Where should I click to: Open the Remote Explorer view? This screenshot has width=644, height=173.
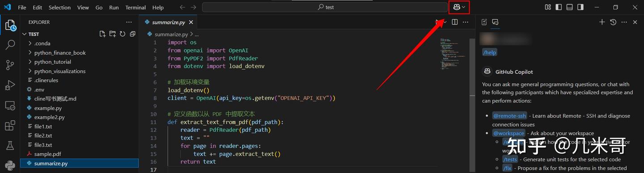10,105
